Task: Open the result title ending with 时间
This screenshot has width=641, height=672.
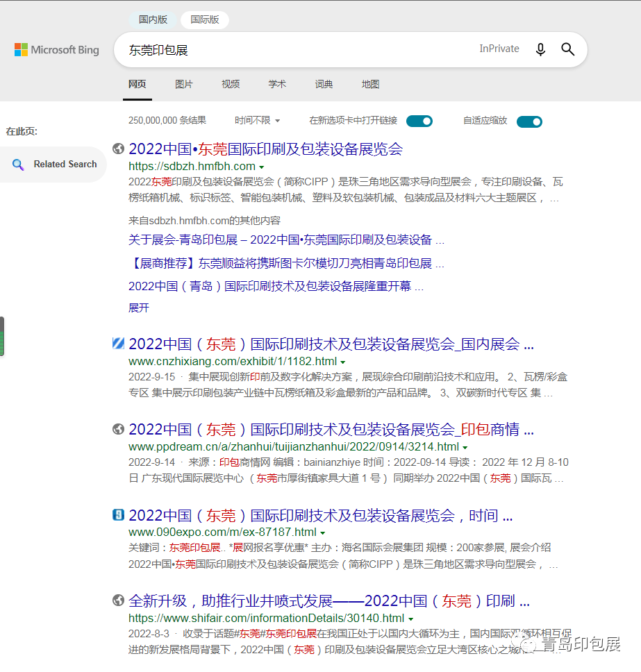Action: (321, 515)
